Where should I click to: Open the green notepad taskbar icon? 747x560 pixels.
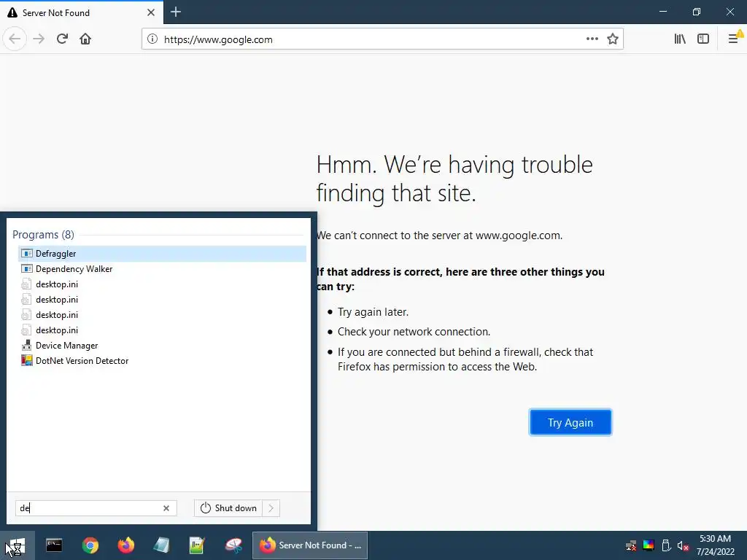pos(197,545)
